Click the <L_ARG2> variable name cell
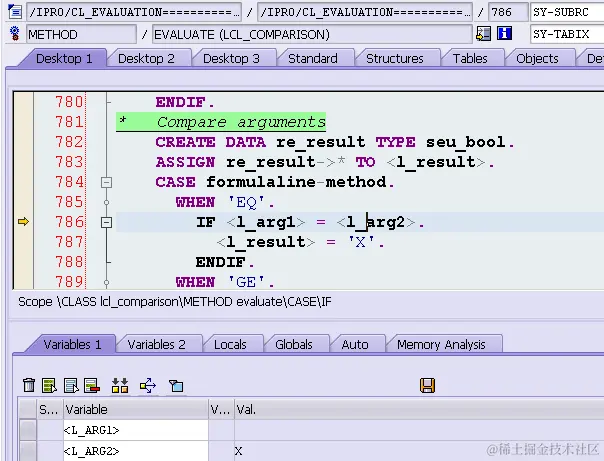This screenshot has height=461, width=604. (136, 451)
